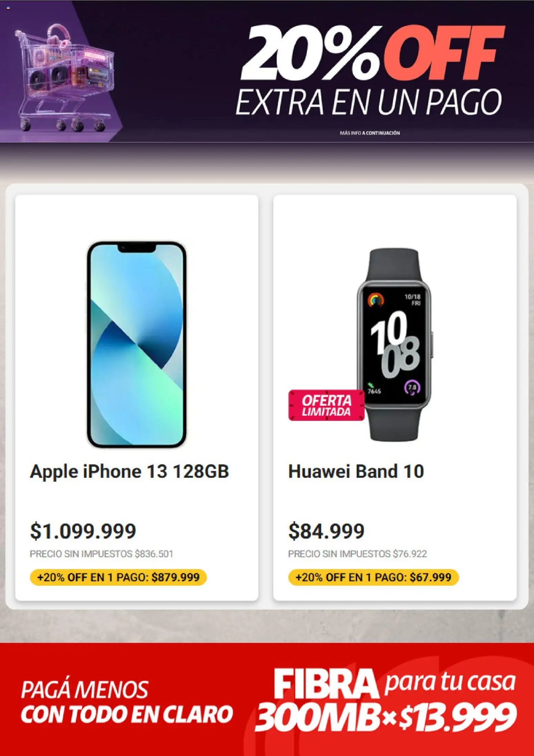Screen dimensions: 534x756
Task: Open the Huawei Band 10 product image
Action: pyautogui.click(x=394, y=345)
